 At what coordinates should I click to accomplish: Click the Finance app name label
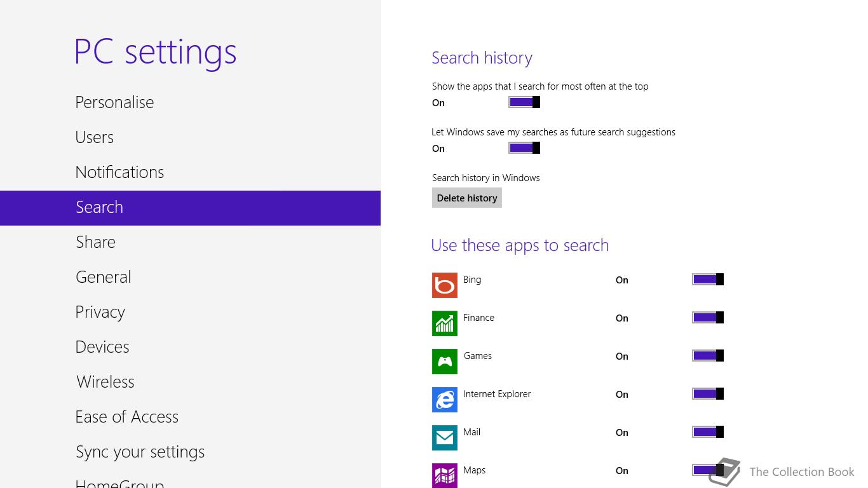478,318
